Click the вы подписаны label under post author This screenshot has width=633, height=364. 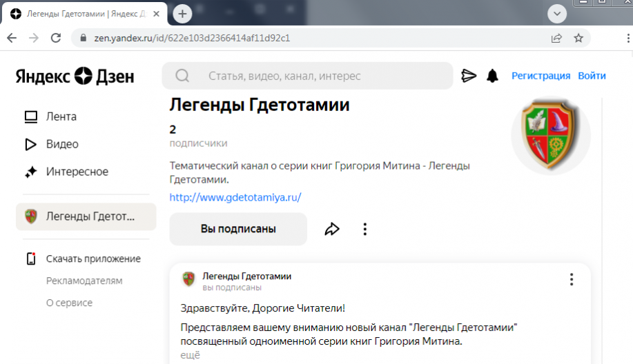coord(232,287)
